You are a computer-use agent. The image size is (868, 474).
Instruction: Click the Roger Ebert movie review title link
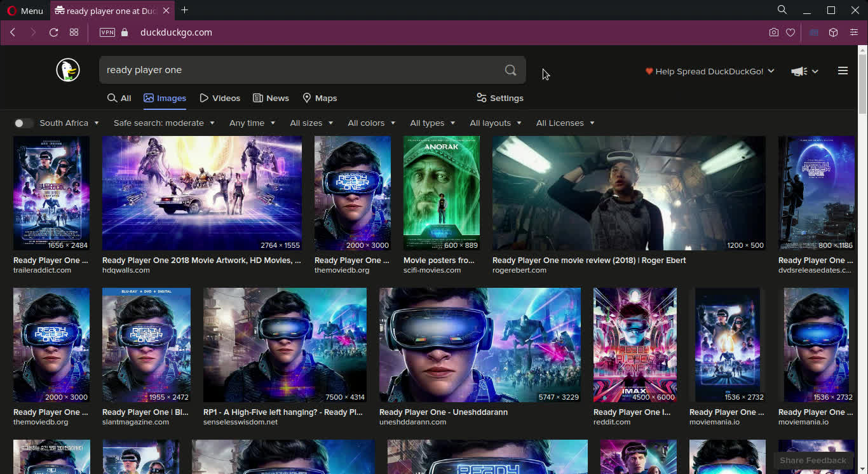[589, 261]
